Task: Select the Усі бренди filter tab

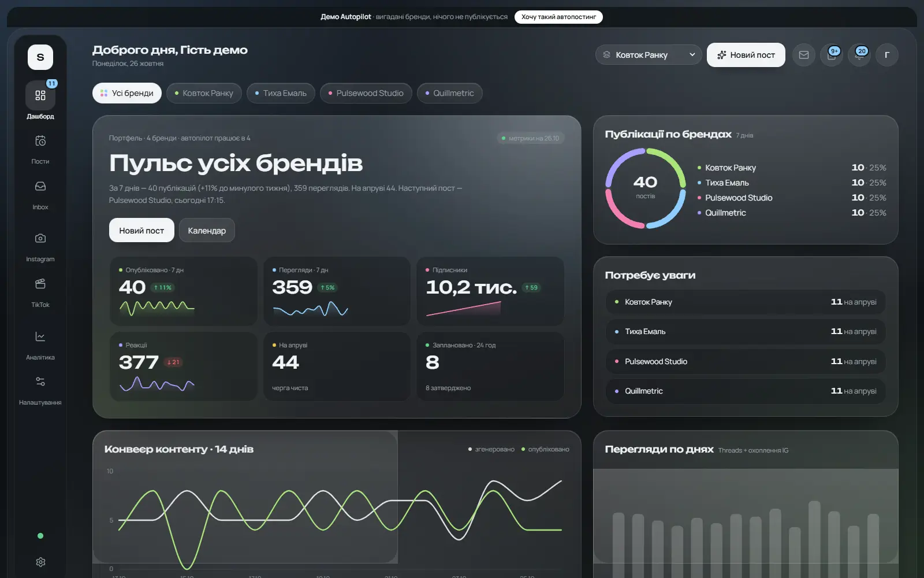Action: (x=127, y=93)
